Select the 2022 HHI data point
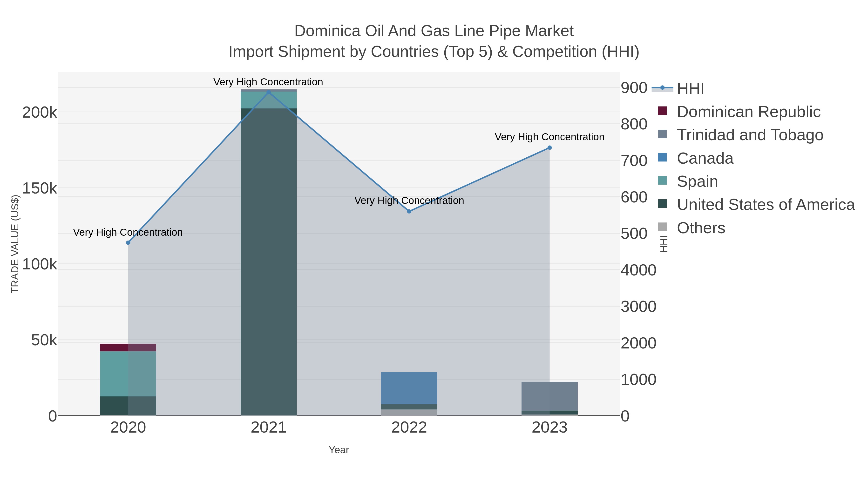Screen dimensions: 868x488 pyautogui.click(x=409, y=212)
